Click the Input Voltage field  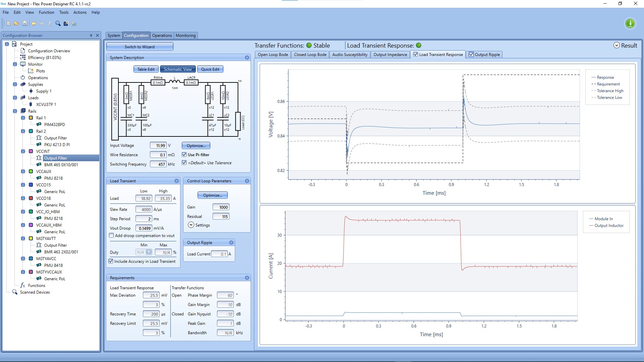[x=158, y=145]
